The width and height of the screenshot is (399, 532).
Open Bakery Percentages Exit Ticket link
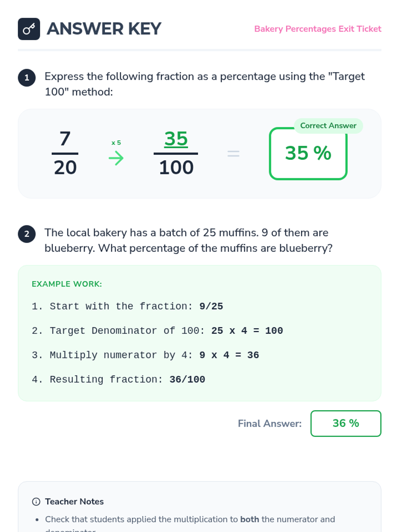(x=318, y=29)
